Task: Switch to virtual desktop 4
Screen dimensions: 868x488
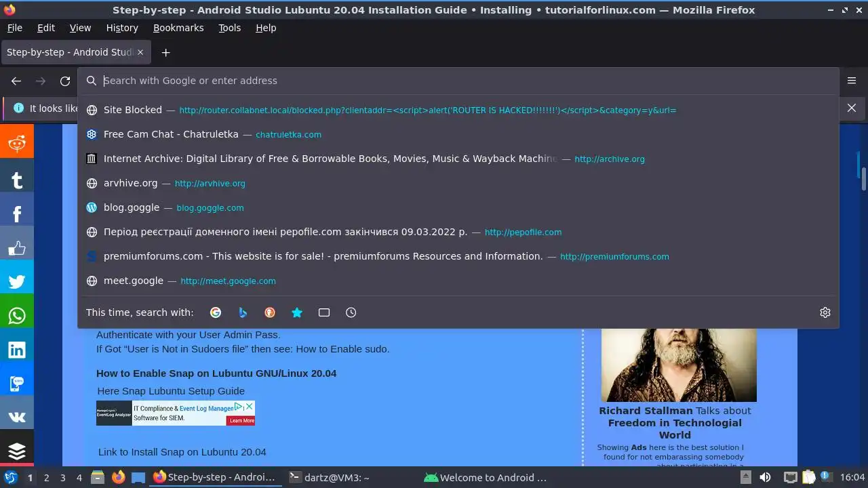Action: pos(79,477)
